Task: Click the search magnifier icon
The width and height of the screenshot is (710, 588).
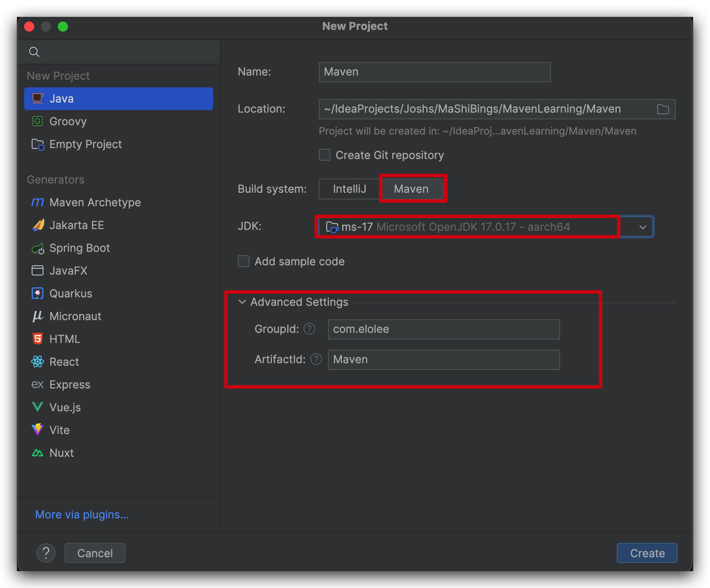Action: pyautogui.click(x=34, y=52)
